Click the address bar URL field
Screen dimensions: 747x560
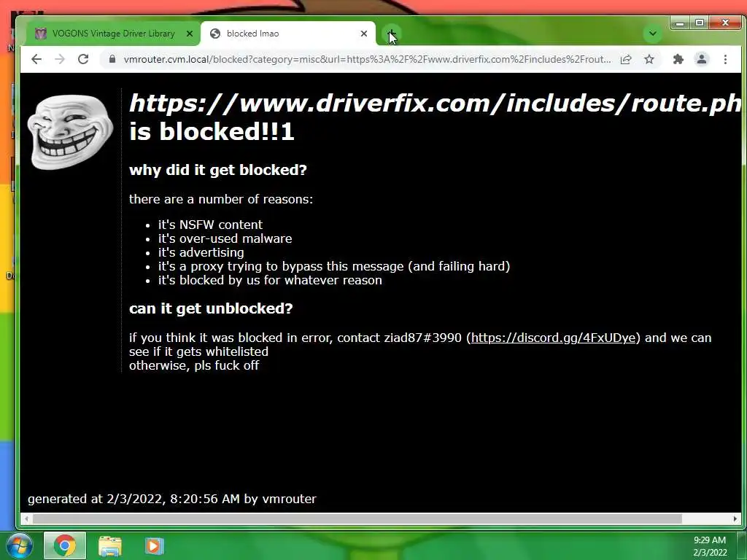tap(367, 59)
